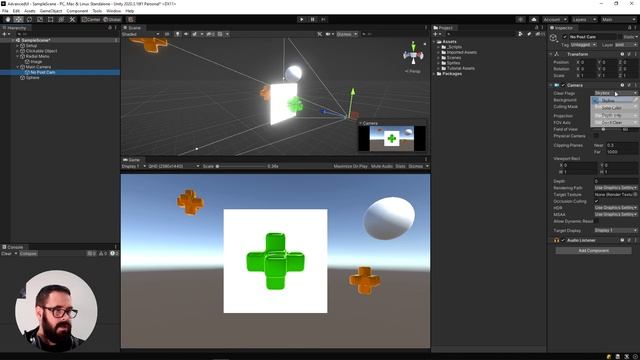Open the custom editor tools icon
The height and width of the screenshot is (360, 640).
coord(72,19)
